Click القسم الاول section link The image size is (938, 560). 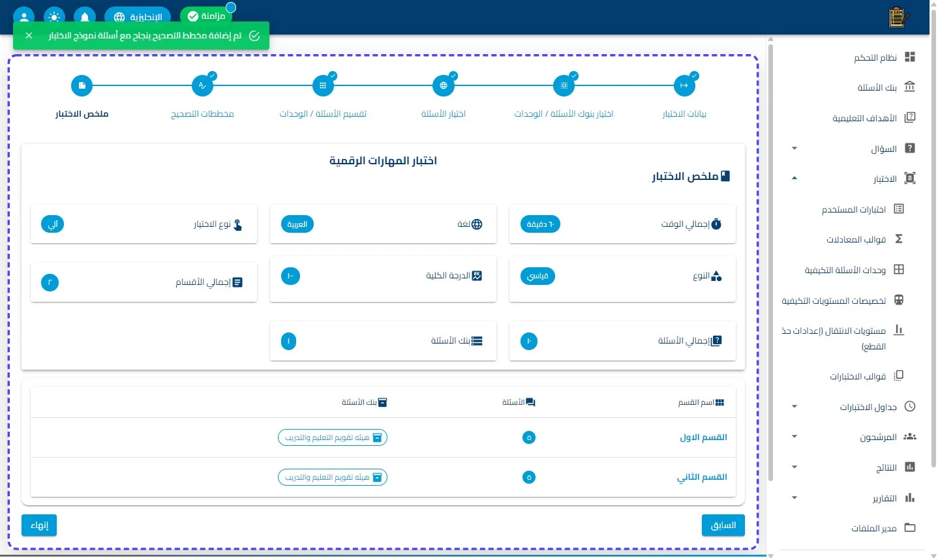(x=704, y=437)
